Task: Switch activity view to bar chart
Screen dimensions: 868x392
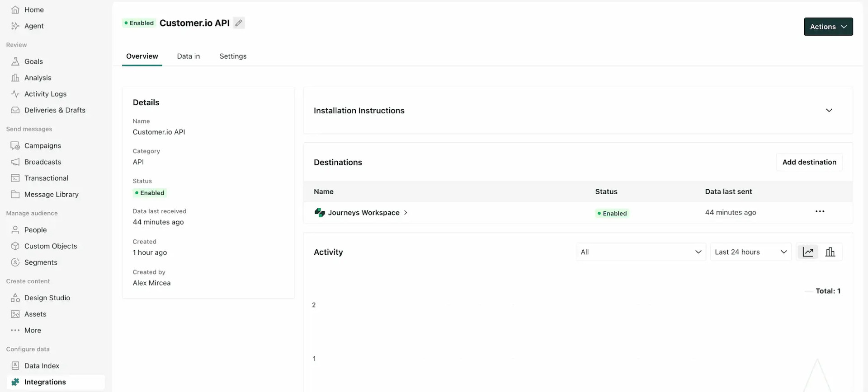Action: (x=830, y=252)
